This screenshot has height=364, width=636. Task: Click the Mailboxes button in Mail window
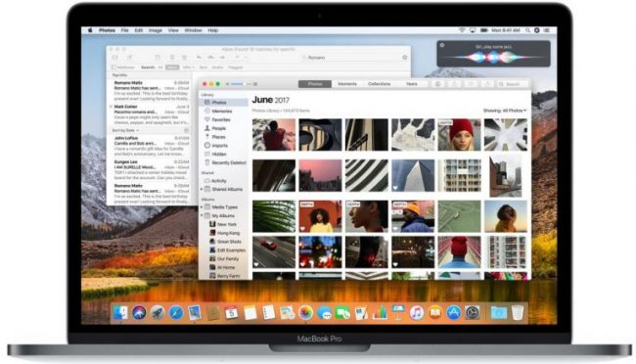[x=123, y=67]
